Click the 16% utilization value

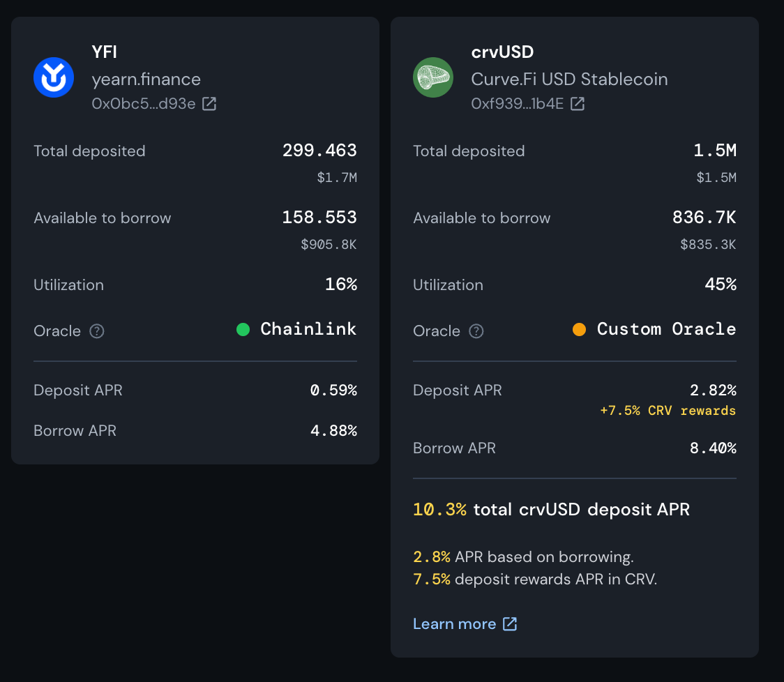pos(341,285)
